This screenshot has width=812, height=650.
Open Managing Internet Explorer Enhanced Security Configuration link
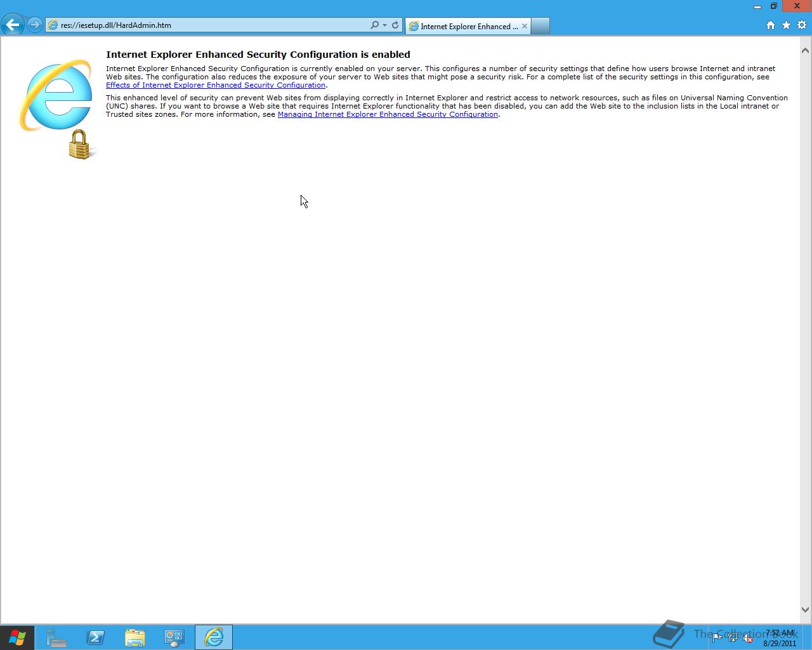(x=388, y=114)
